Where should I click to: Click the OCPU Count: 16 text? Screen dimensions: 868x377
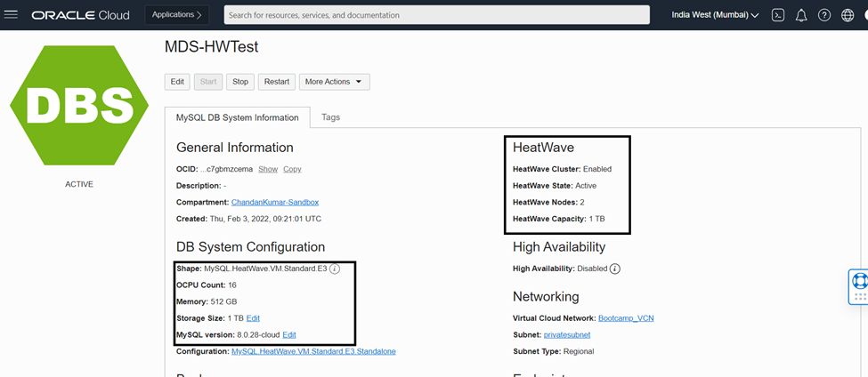pos(207,285)
